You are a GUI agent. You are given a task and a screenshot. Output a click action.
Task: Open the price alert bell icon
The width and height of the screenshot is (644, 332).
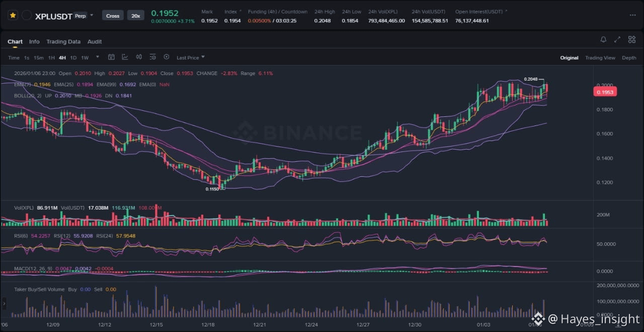(603, 40)
